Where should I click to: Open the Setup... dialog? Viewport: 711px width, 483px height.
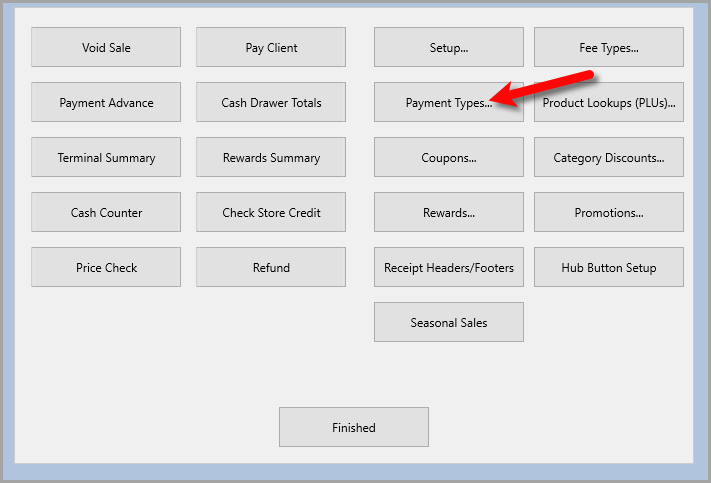click(x=449, y=47)
